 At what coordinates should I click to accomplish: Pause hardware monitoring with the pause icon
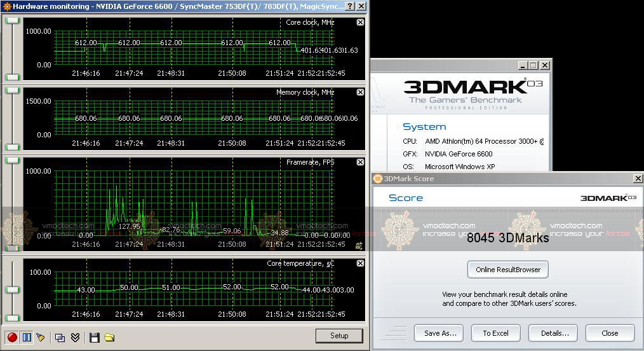27,338
